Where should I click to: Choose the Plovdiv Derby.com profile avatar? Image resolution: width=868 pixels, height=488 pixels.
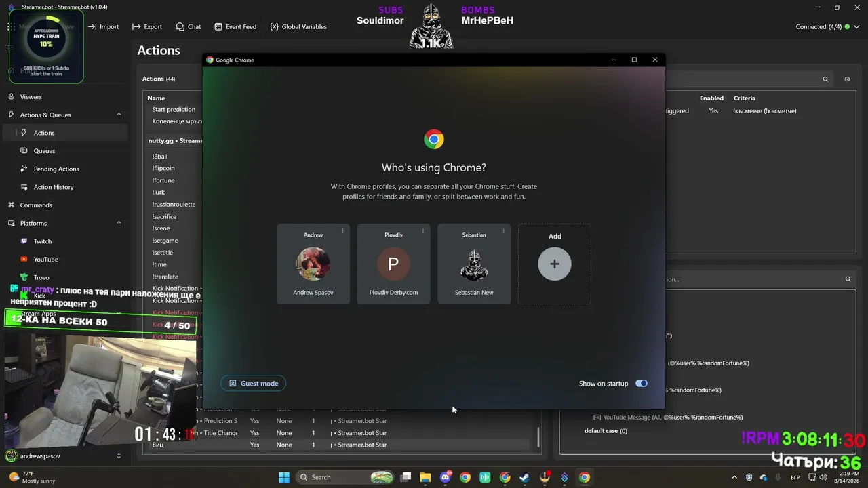coord(393,264)
